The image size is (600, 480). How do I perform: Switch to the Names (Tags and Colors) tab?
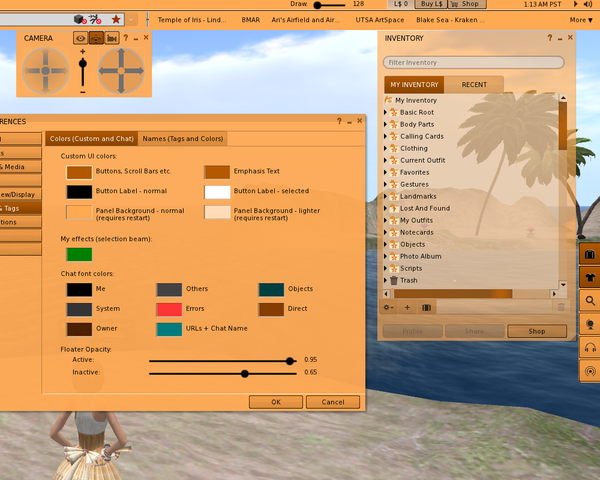tap(182, 139)
